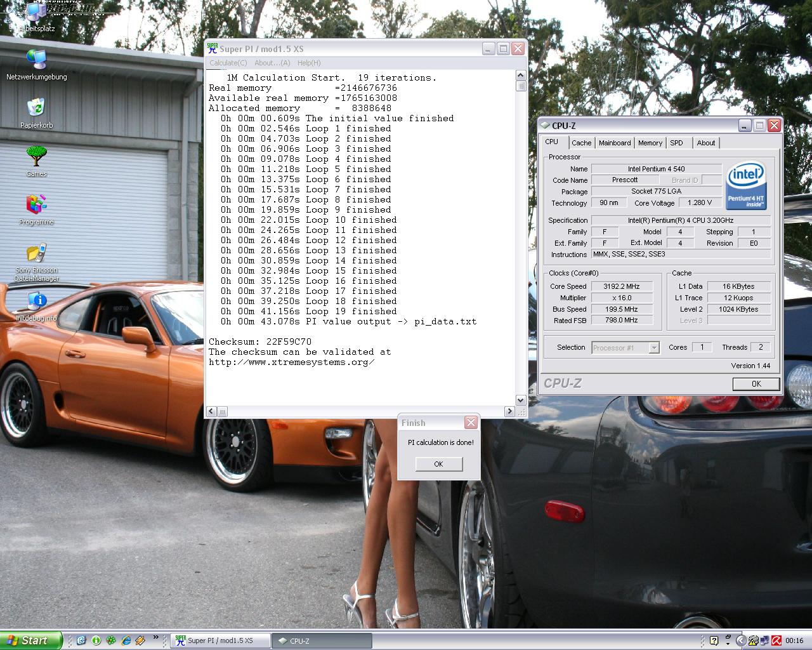This screenshot has height=650, width=812.
Task: Click the Windows Start button
Action: click(30, 640)
